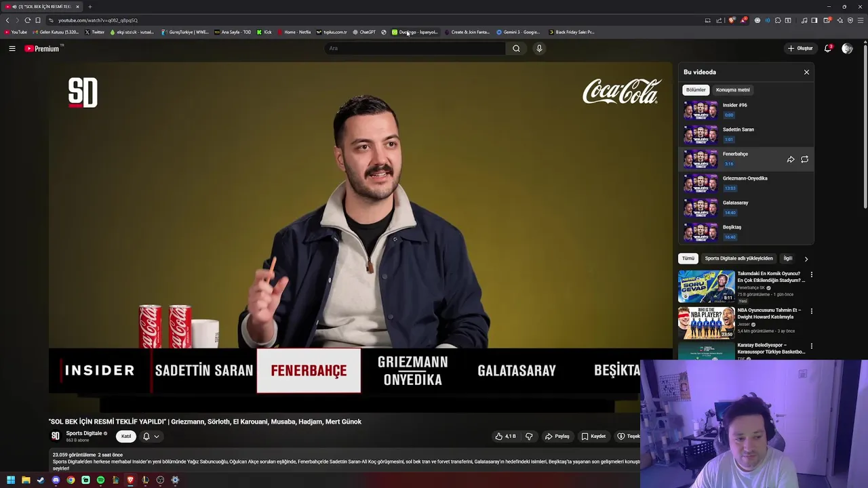868x488 pixels.
Task: Open YouTube notifications bell in header
Action: 828,48
